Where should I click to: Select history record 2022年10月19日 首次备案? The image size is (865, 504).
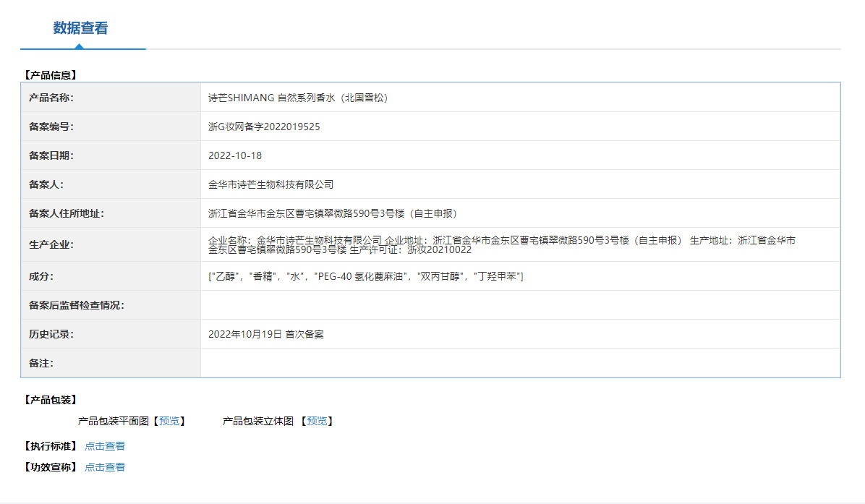click(x=266, y=334)
